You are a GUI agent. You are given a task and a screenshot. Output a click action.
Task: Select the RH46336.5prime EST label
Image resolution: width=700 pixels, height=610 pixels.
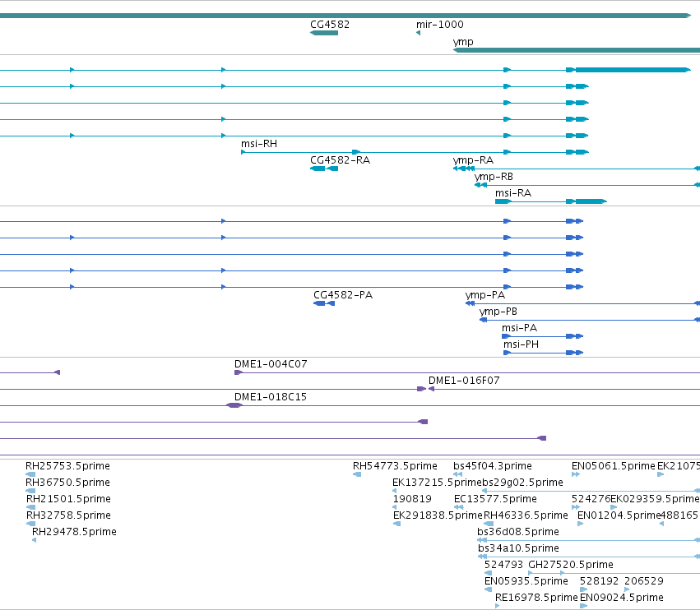(526, 515)
